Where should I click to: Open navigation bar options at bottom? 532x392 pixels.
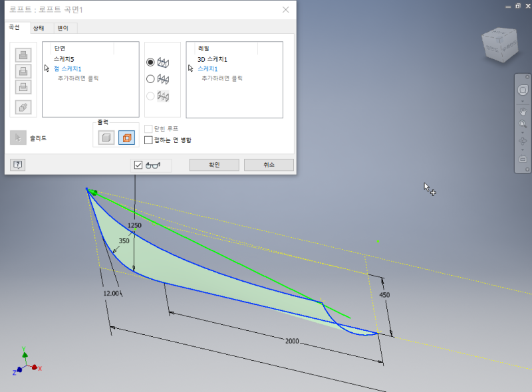527,169
